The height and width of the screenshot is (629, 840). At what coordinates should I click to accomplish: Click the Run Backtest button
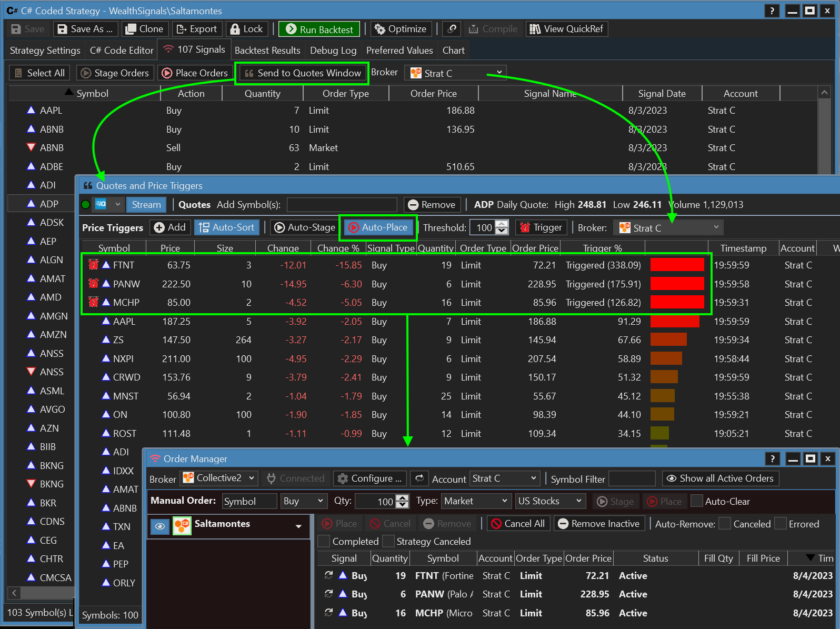point(319,29)
